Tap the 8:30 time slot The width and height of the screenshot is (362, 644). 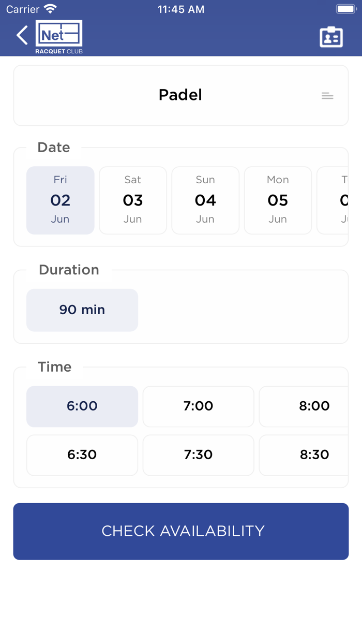click(310, 455)
